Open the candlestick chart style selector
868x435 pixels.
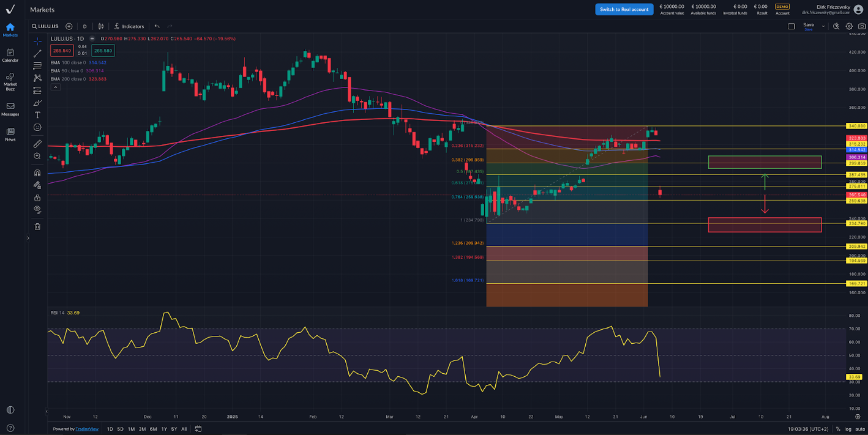pos(101,26)
